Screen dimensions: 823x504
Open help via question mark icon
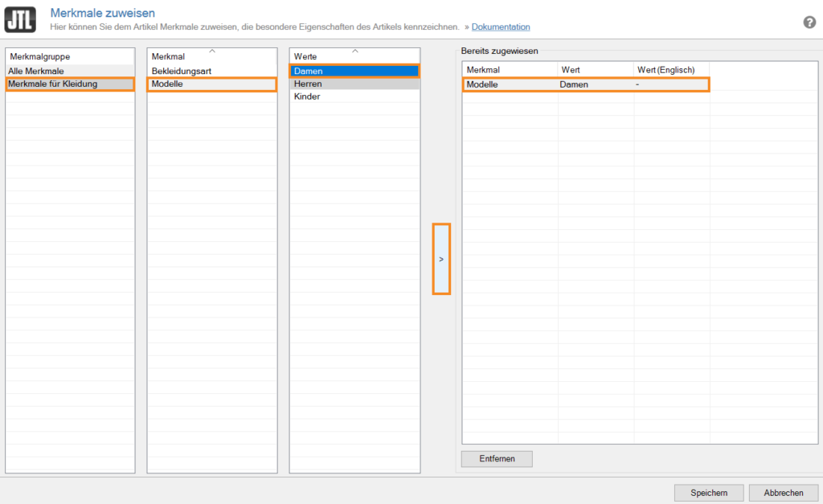click(809, 22)
